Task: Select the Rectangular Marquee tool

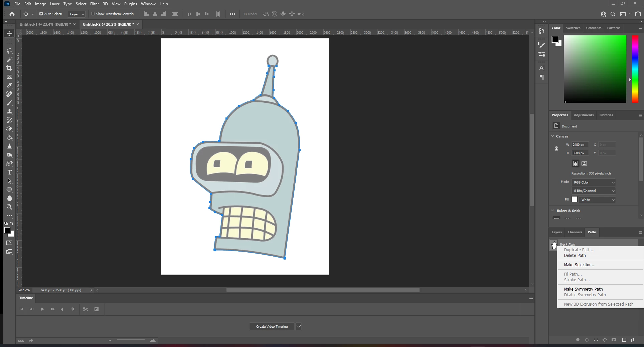Action: [9, 42]
